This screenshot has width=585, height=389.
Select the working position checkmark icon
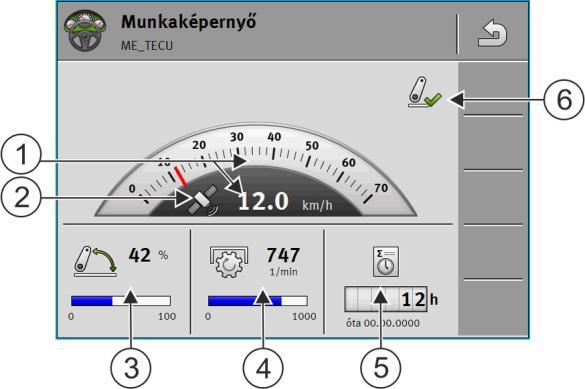point(425,92)
